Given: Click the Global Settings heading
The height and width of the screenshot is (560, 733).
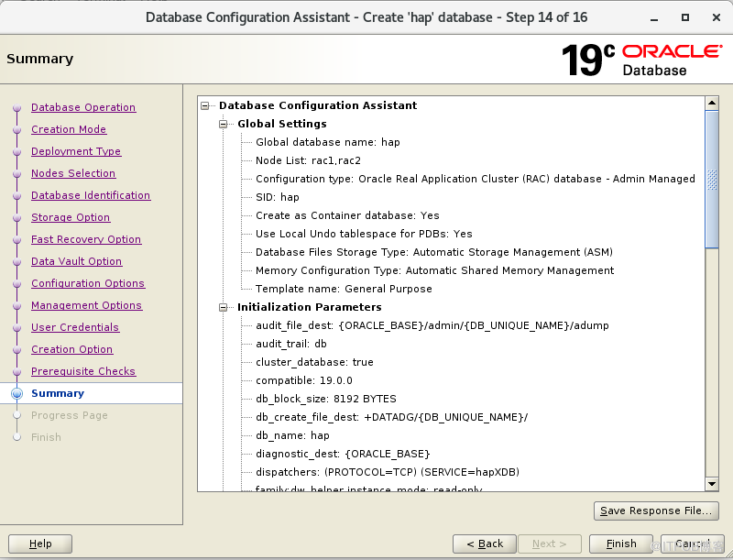Looking at the screenshot, I should point(282,124).
